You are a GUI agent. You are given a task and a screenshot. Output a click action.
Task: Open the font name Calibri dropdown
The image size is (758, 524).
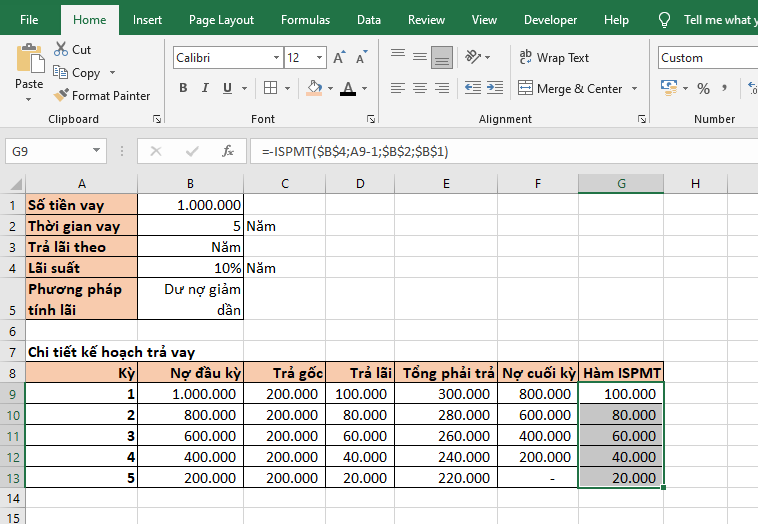click(x=273, y=58)
